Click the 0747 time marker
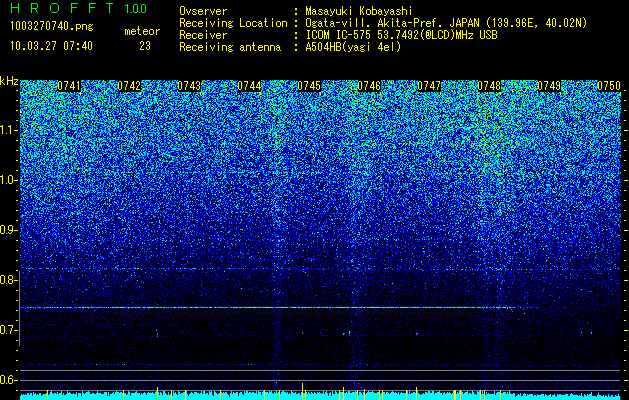 pos(429,86)
